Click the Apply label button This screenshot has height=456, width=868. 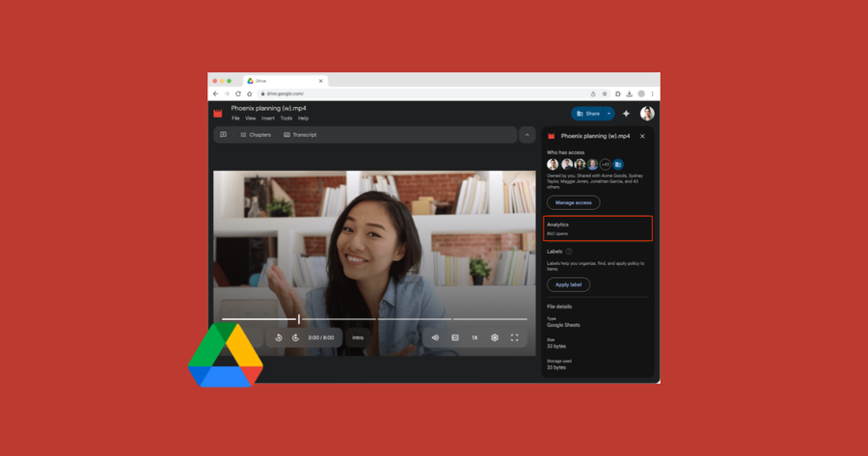coord(568,284)
